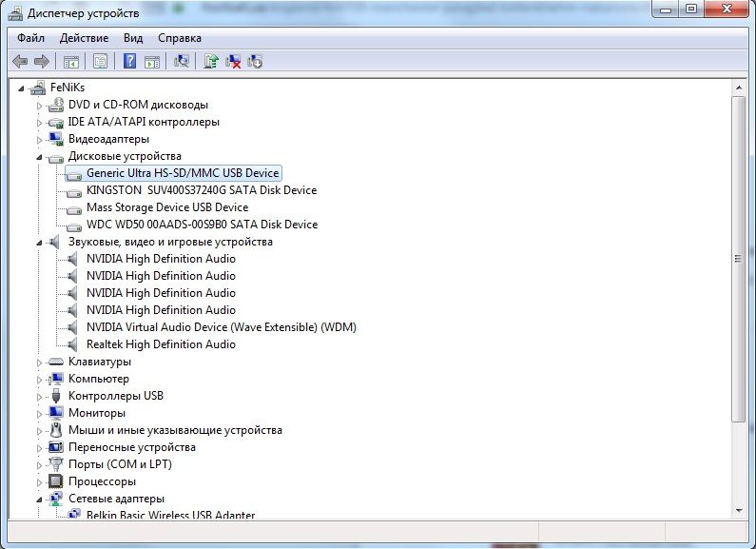Maximize the Диспетчер устройств window
The height and width of the screenshot is (549, 756).
[691, 10]
